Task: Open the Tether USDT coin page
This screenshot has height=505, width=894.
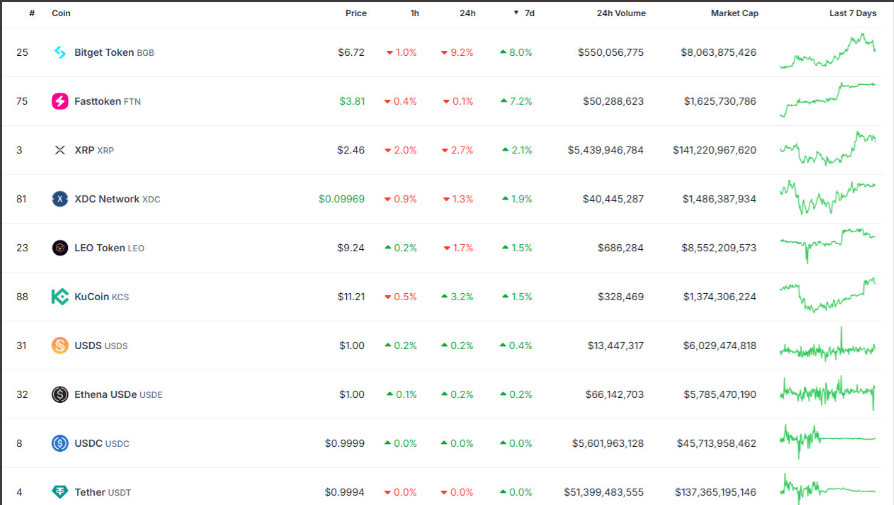Action: pos(103,492)
